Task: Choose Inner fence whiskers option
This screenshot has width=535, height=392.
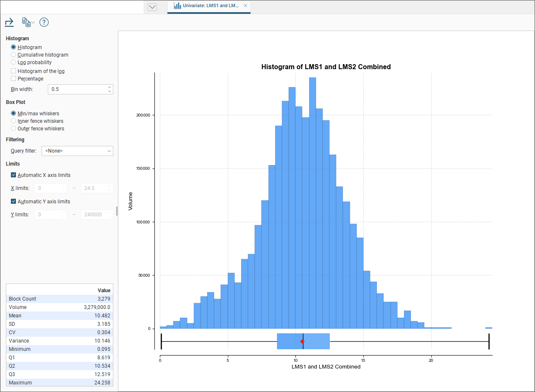Action: point(13,121)
